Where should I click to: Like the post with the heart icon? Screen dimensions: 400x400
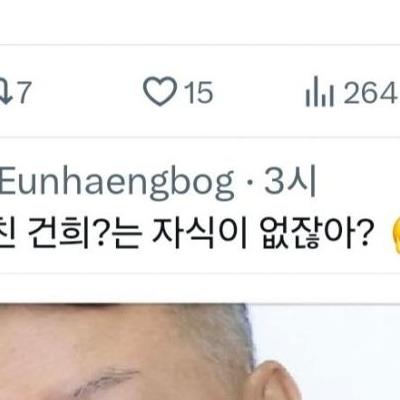(160, 91)
